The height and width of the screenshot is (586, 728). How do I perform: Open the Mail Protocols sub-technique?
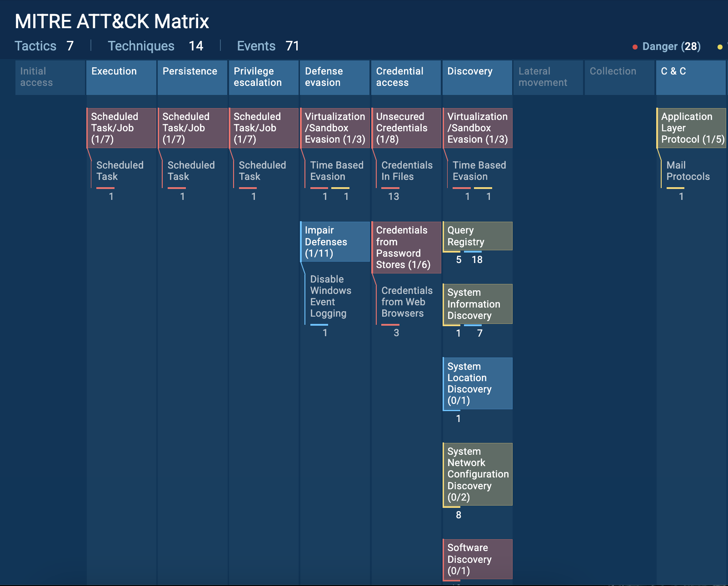(688, 171)
